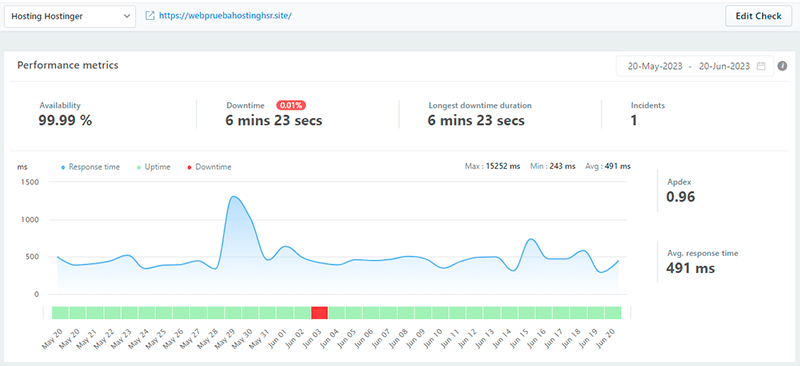The image size is (800, 367).
Task: Click the green uptime block for Jun 15
Action: (527, 312)
